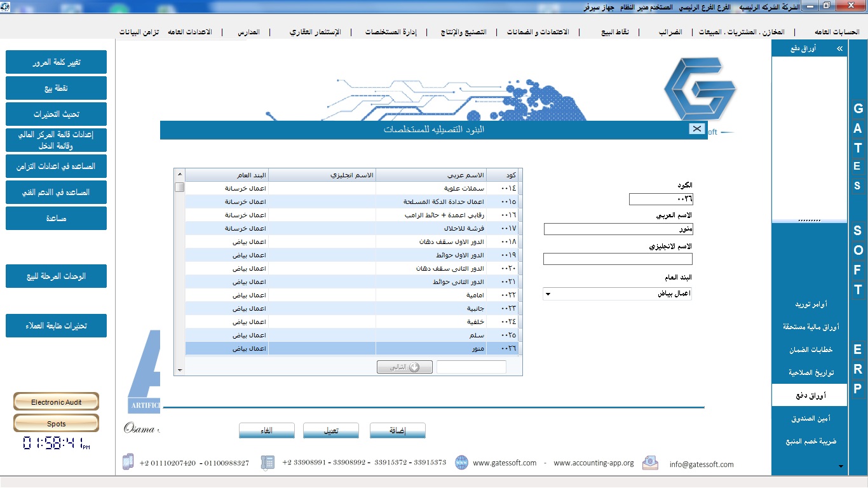868x488 pixels.
Task: Select أوراق مالية مستحقة in right panel
Action: (811, 327)
